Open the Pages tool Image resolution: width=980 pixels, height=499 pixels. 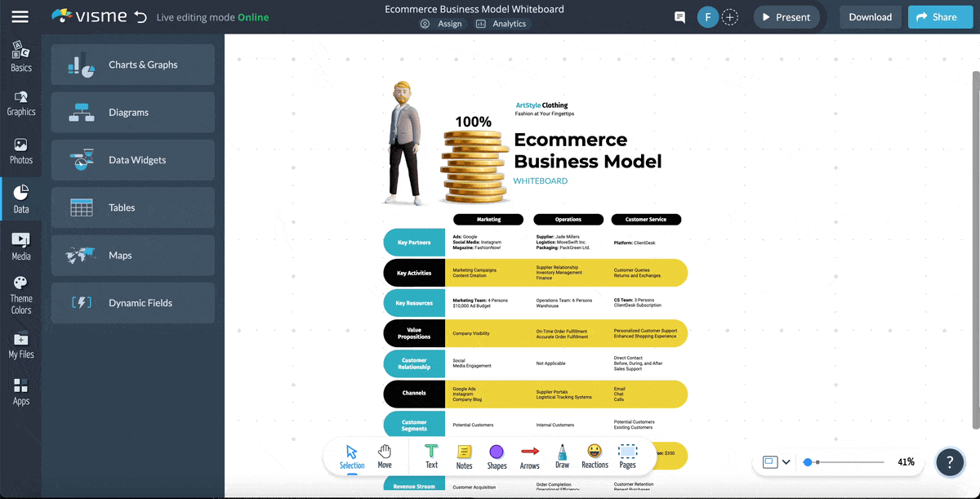(627, 456)
